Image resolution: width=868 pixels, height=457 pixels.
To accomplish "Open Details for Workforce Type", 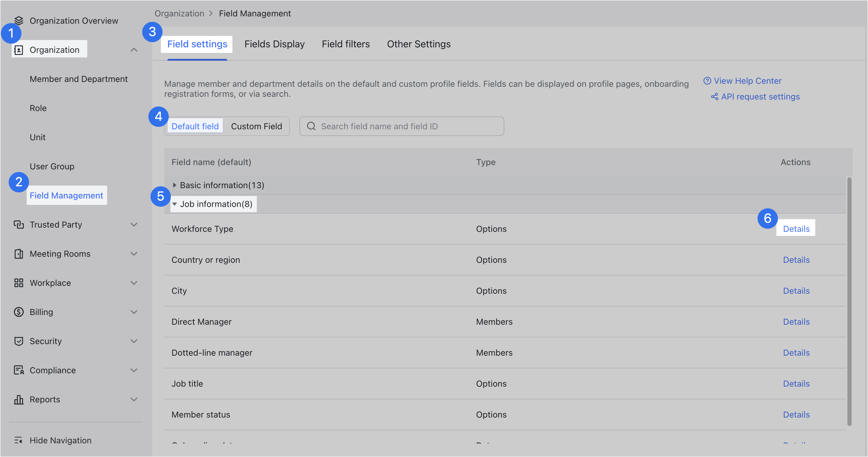I will pyautogui.click(x=796, y=228).
